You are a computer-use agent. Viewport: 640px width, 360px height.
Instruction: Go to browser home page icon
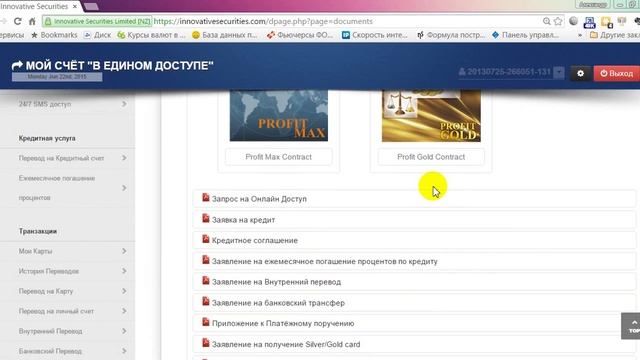(32, 21)
